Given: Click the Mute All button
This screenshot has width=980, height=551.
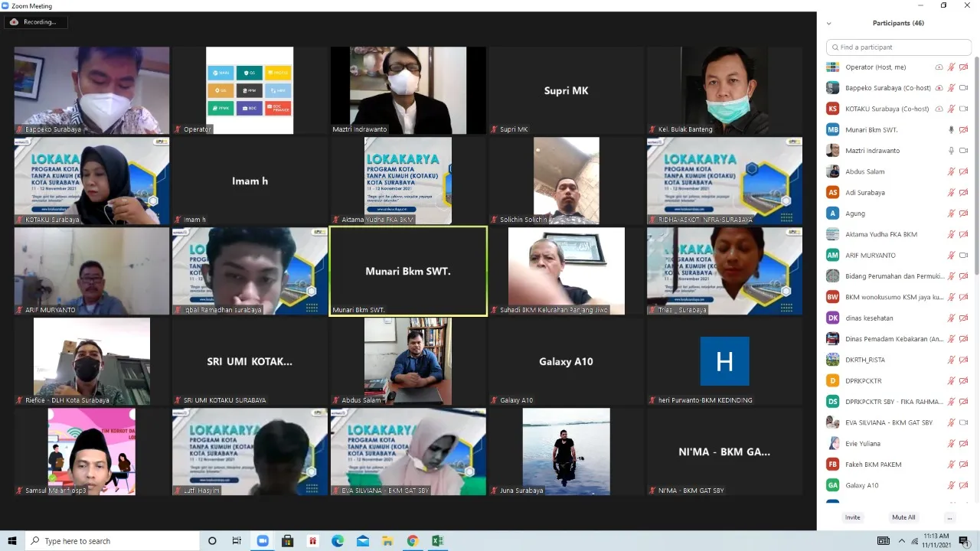Looking at the screenshot, I should click(x=903, y=517).
